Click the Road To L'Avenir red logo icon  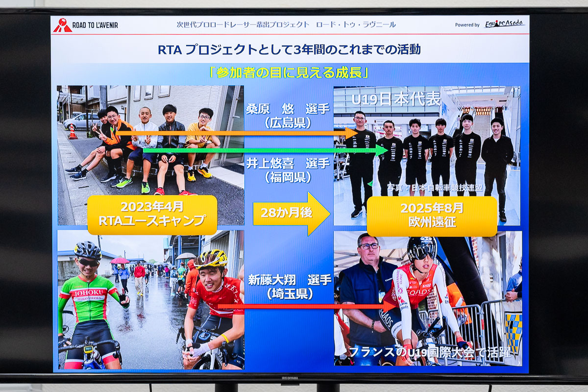[62, 25]
